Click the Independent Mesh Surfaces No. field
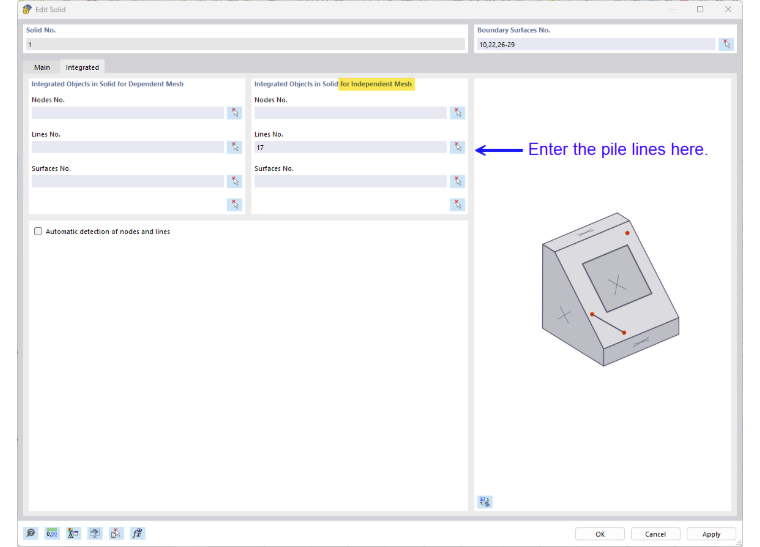The width and height of the screenshot is (760, 547). (x=350, y=181)
